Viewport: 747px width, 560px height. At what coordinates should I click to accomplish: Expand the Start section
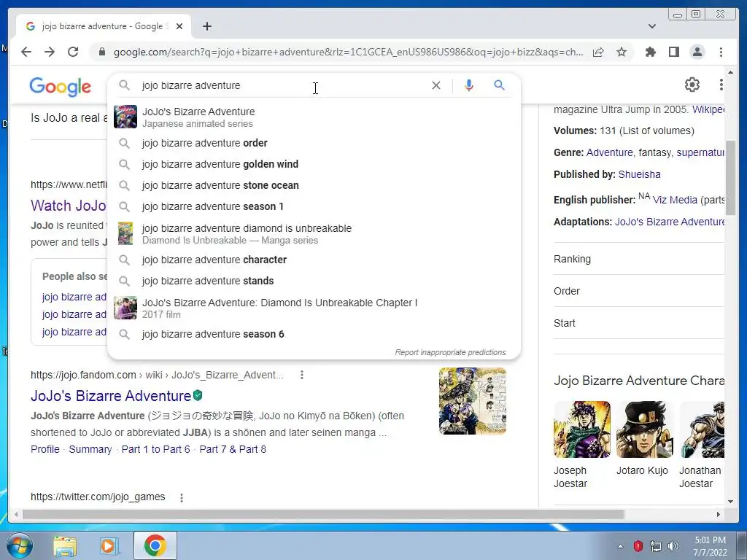[639, 323]
